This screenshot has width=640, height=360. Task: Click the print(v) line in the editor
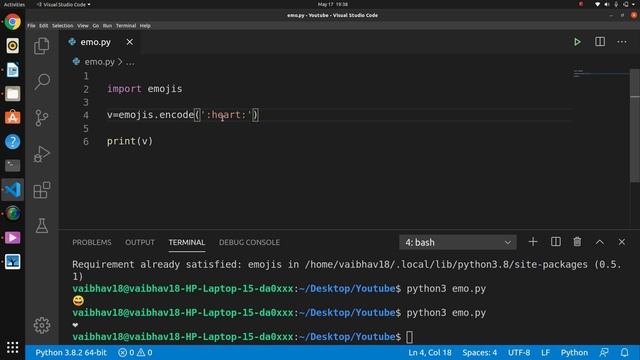[130, 141]
